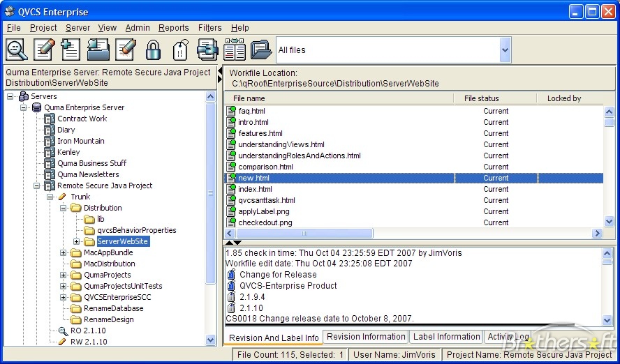Click the label tag toolbar icon

[180, 50]
